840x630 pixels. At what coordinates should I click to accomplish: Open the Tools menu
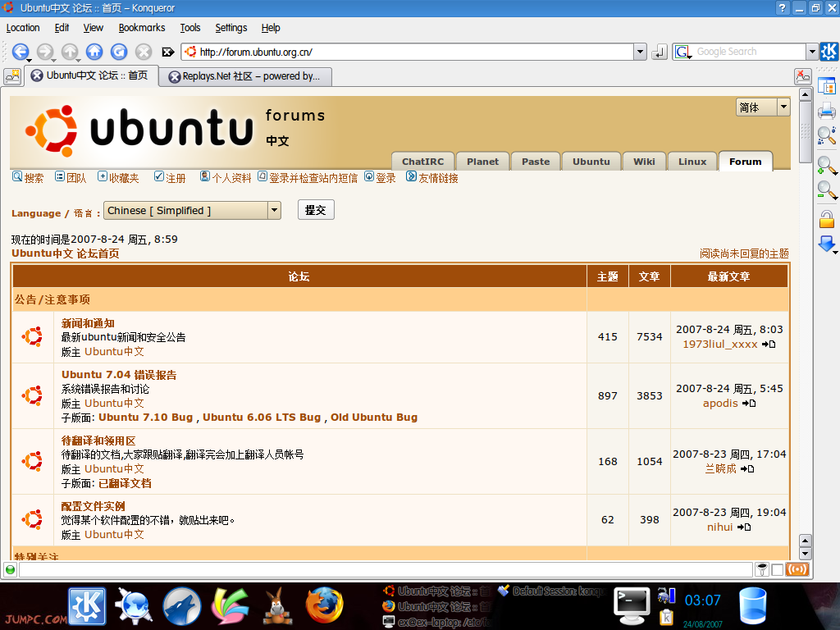(190, 28)
